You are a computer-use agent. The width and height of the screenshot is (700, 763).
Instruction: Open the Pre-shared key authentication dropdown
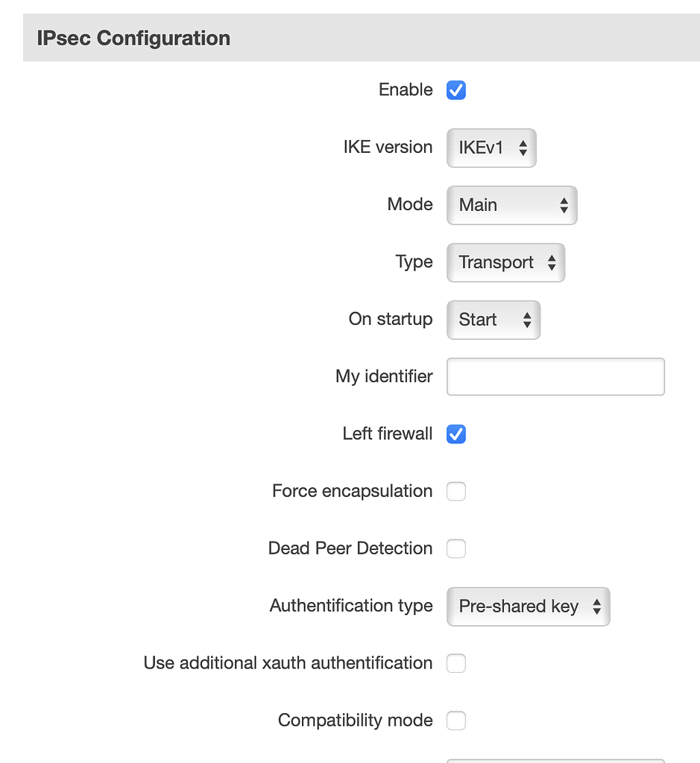click(528, 607)
